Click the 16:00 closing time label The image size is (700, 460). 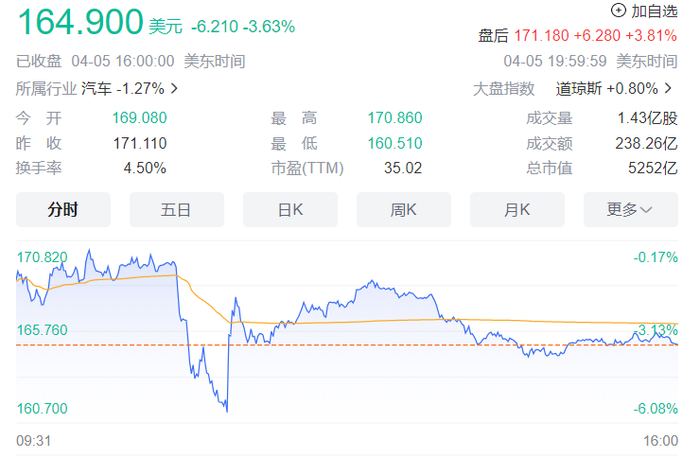click(x=661, y=439)
